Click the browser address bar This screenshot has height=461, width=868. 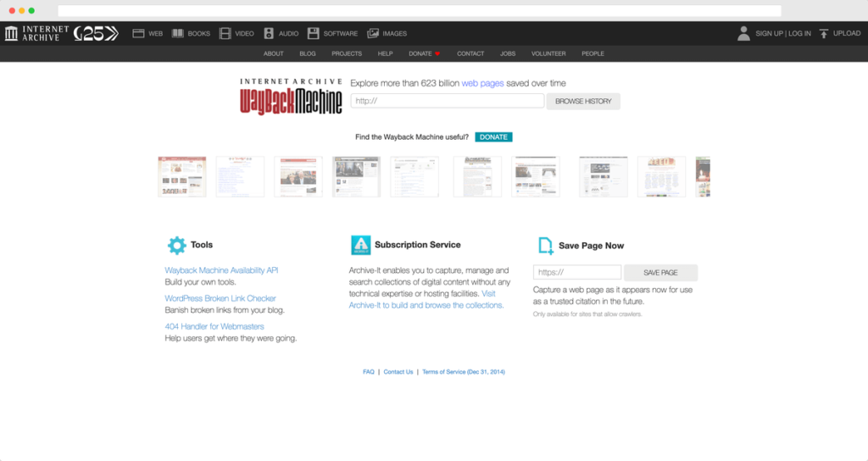click(x=420, y=11)
